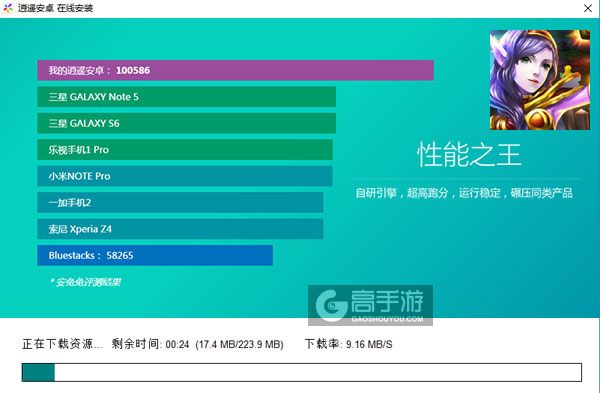Click the colorful app logo in title bar
The height and width of the screenshot is (393, 600).
8,8
